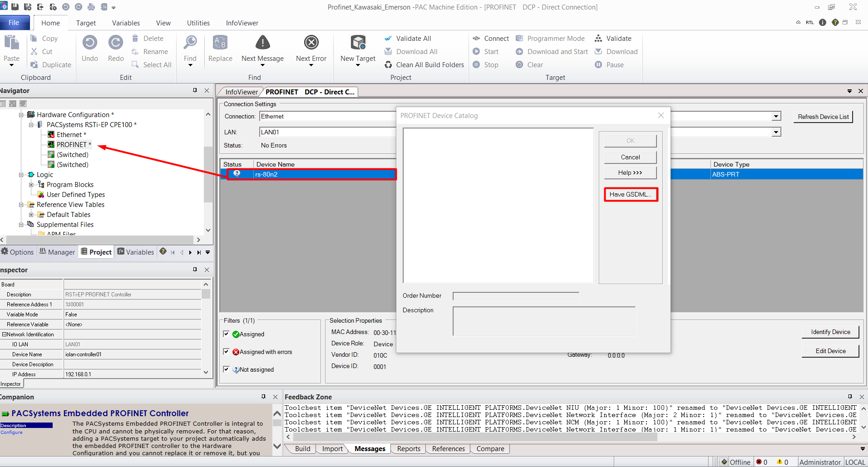The image size is (868, 467).
Task: Collapse the Reference View Tables node
Action: point(21,205)
